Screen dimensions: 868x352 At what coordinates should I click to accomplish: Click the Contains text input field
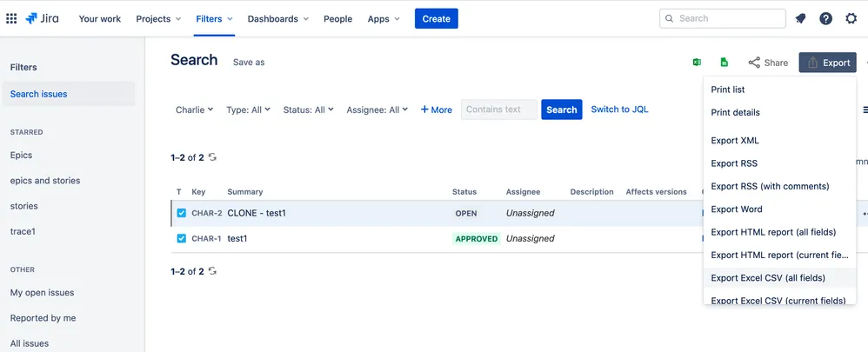click(x=499, y=110)
